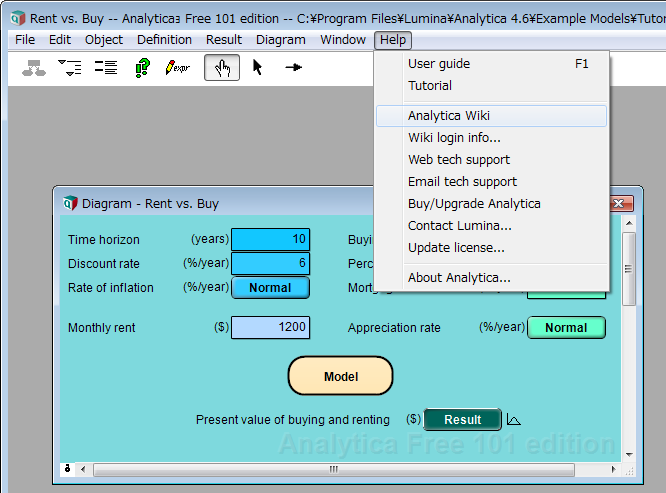Screen dimensions: 666x493
Task: Open About Analytica...
Action: click(491, 278)
